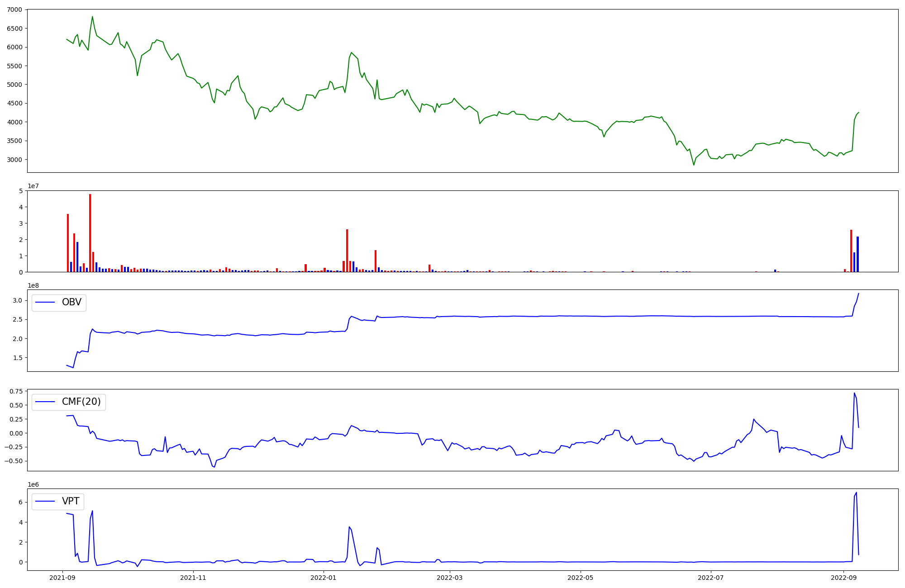The width and height of the screenshot is (905, 588).
Task: Click the 2022-03 x-axis label
Action: 450,578
